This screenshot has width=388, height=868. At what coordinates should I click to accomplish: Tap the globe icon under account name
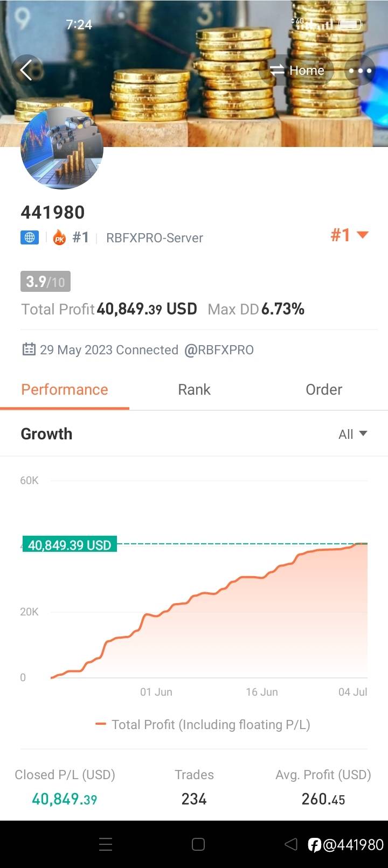pos(30,237)
